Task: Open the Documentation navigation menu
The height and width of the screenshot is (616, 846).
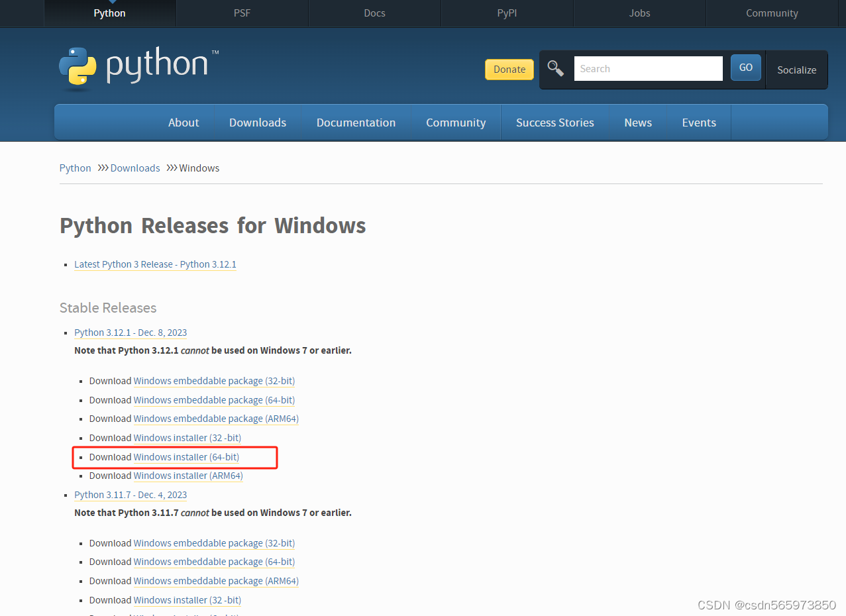Action: [356, 123]
